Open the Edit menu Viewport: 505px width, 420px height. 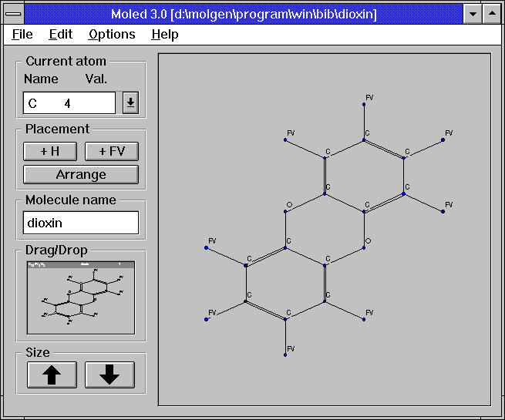61,34
